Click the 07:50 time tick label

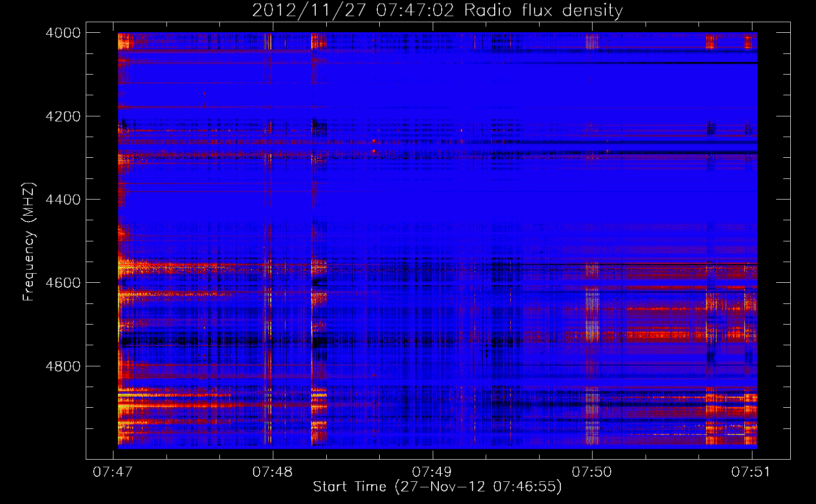point(592,472)
